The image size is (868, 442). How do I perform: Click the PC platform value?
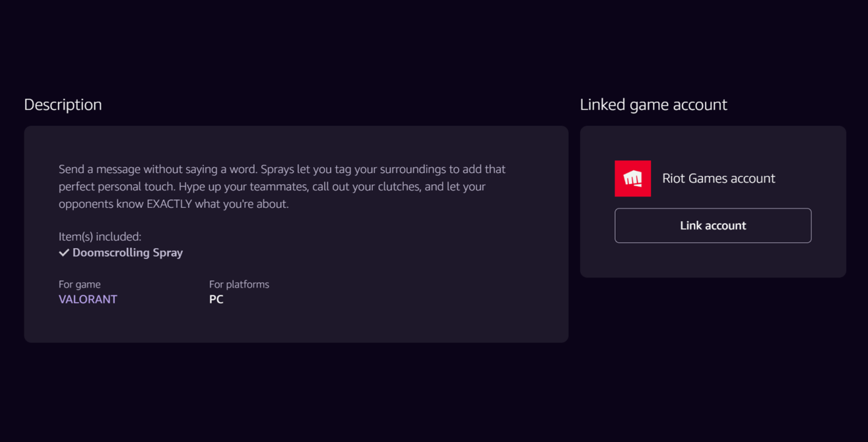(x=216, y=299)
